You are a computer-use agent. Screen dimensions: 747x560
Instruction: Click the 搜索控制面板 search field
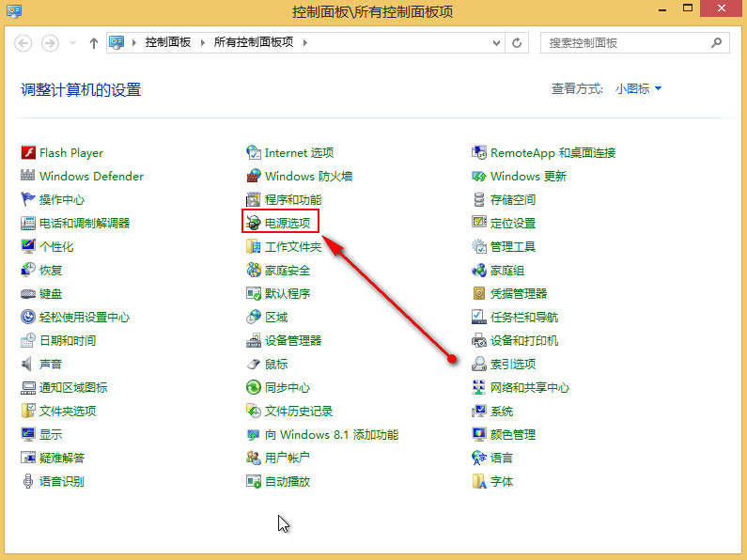(634, 43)
